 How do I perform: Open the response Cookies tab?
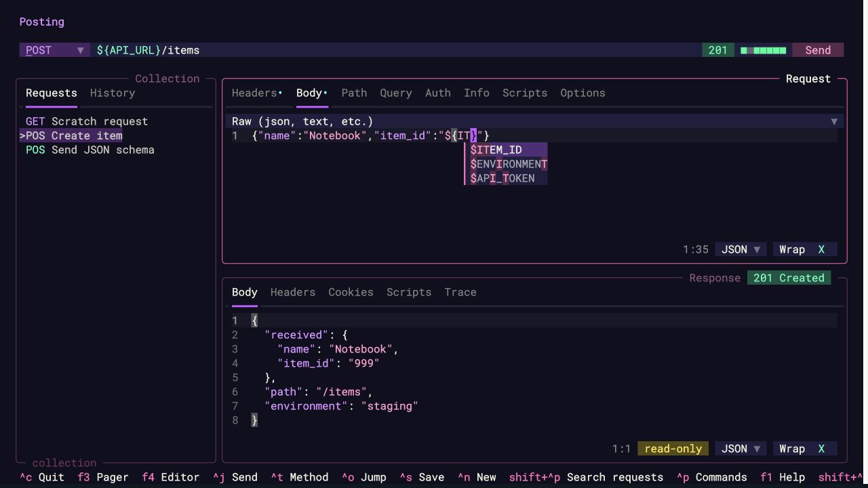point(351,292)
